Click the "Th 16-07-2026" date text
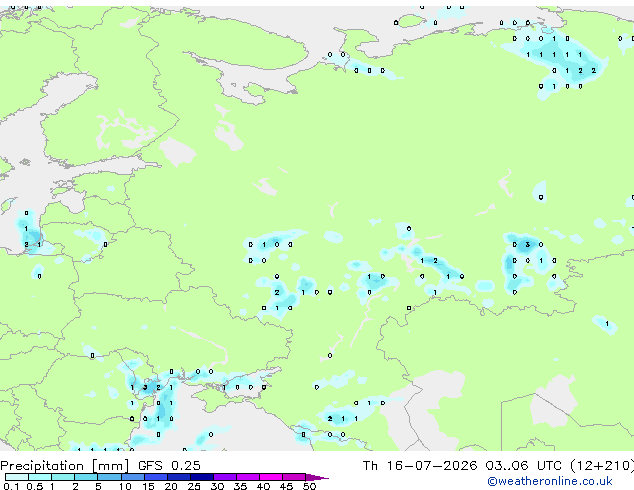634x490 pixels. point(420,466)
